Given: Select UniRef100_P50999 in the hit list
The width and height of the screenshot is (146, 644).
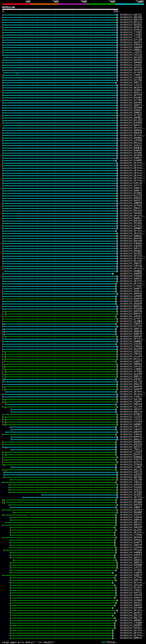Looking at the screenshot, I should [131, 309].
